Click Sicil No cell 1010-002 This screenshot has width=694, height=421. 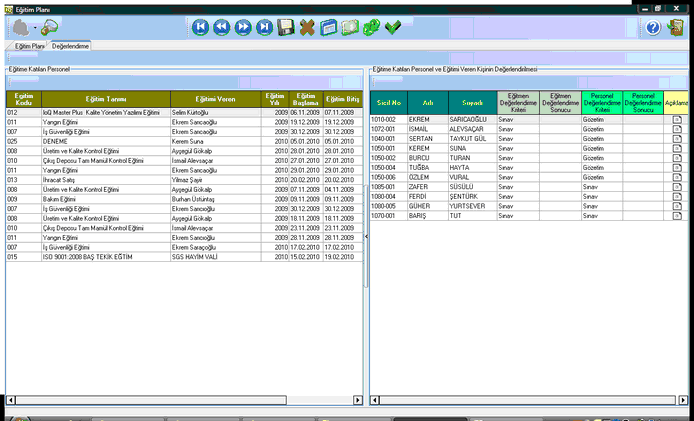(389, 120)
